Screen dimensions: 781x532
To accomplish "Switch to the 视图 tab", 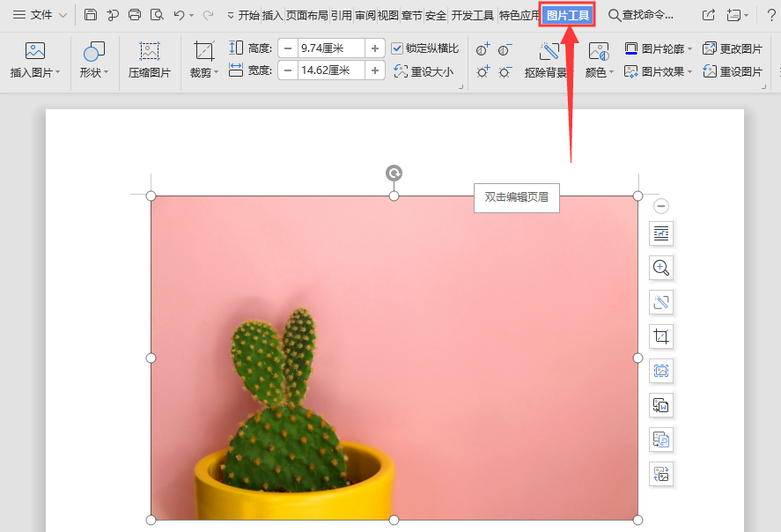I will pos(388,16).
